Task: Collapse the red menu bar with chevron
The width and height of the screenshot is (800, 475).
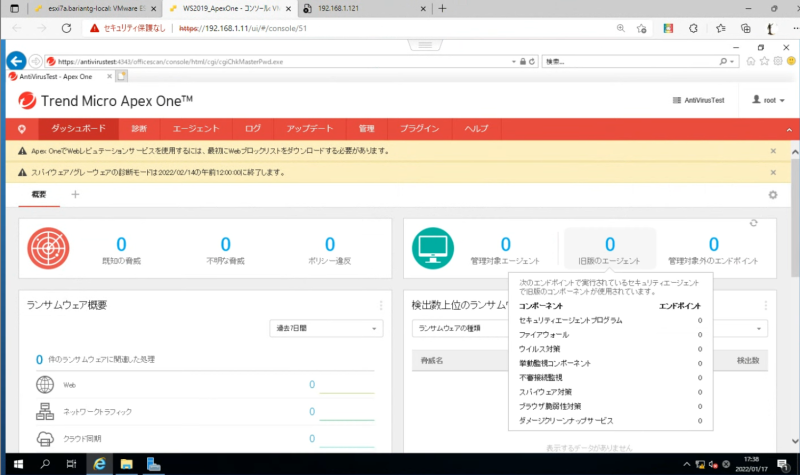Action: (789, 130)
